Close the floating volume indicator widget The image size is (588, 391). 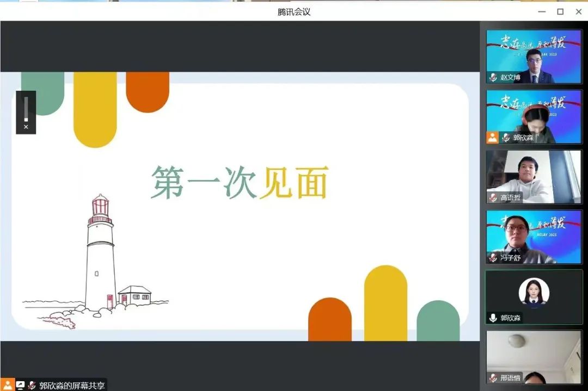click(x=26, y=127)
